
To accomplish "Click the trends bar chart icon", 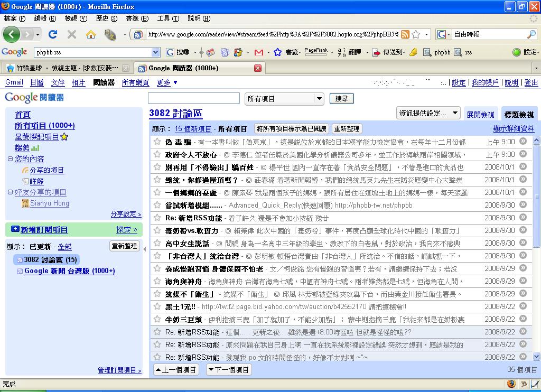I will point(35,148).
